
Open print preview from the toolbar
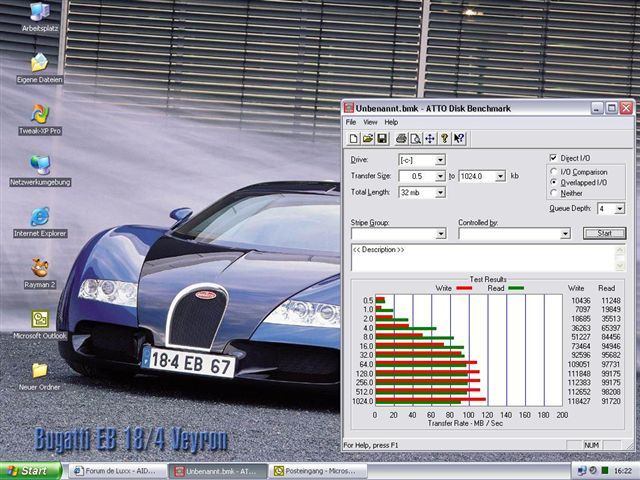point(416,139)
